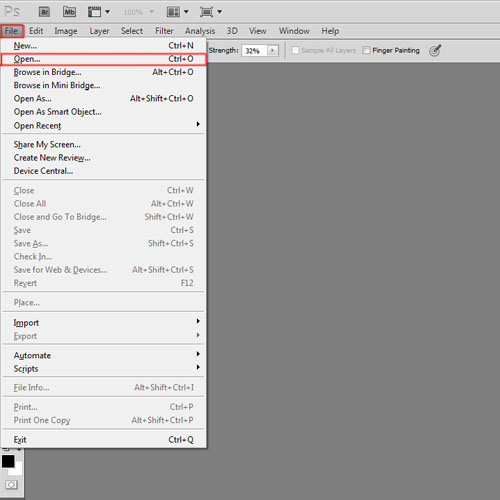Enable the Finger Painting checkbox
The image size is (500, 500).
coord(366,50)
